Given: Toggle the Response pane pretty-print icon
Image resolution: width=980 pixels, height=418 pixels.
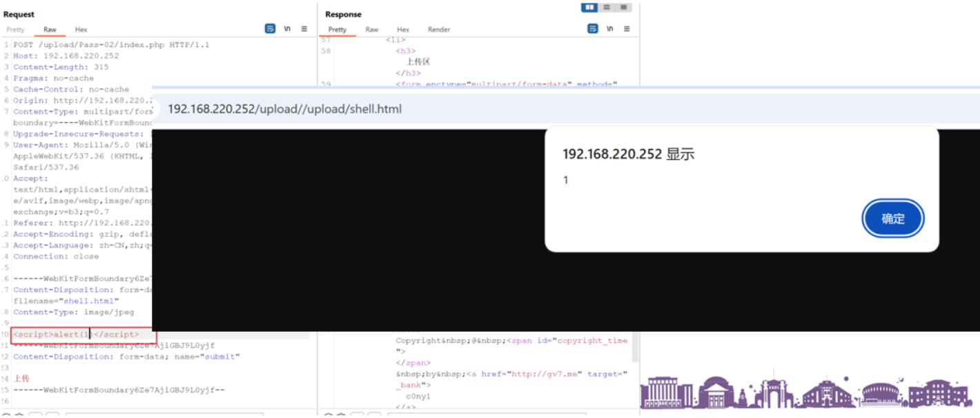Looking at the screenshot, I should 593,29.
